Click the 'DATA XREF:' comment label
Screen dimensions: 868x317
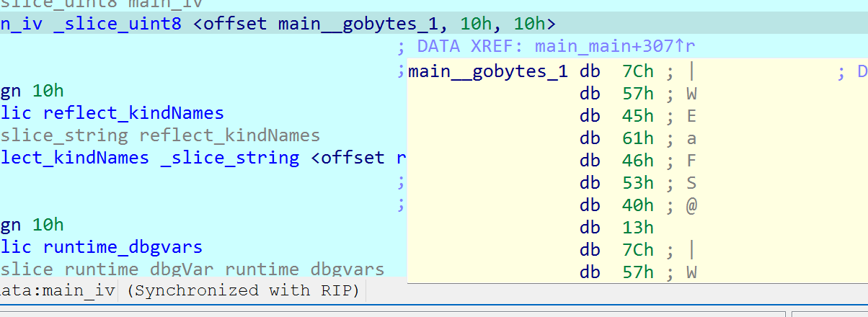[x=471, y=48]
